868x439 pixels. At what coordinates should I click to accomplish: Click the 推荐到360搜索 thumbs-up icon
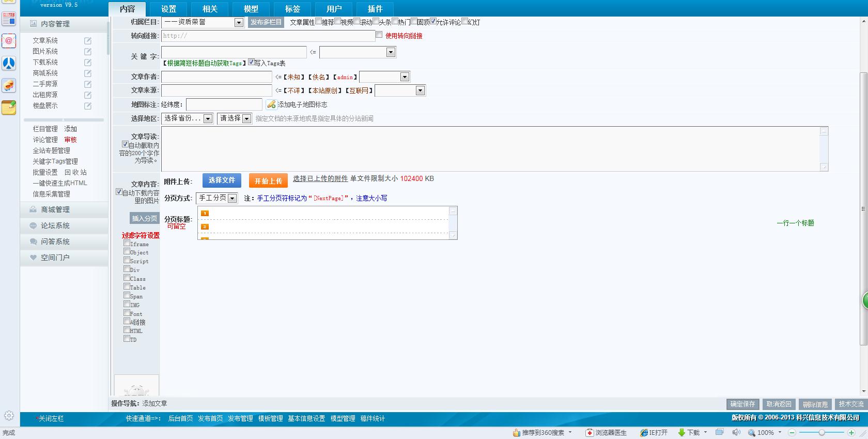[516, 432]
